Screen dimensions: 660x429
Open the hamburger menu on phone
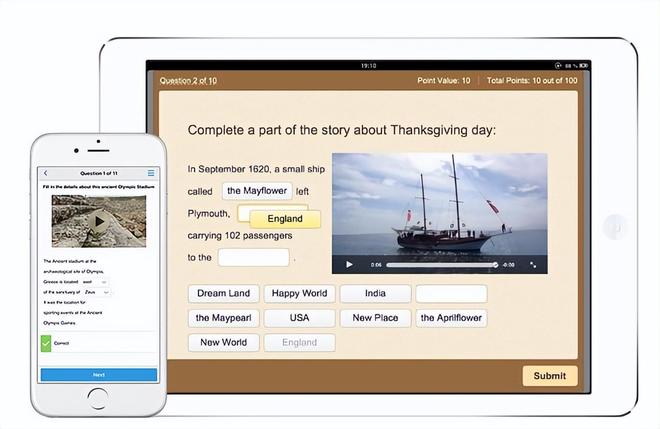point(151,173)
